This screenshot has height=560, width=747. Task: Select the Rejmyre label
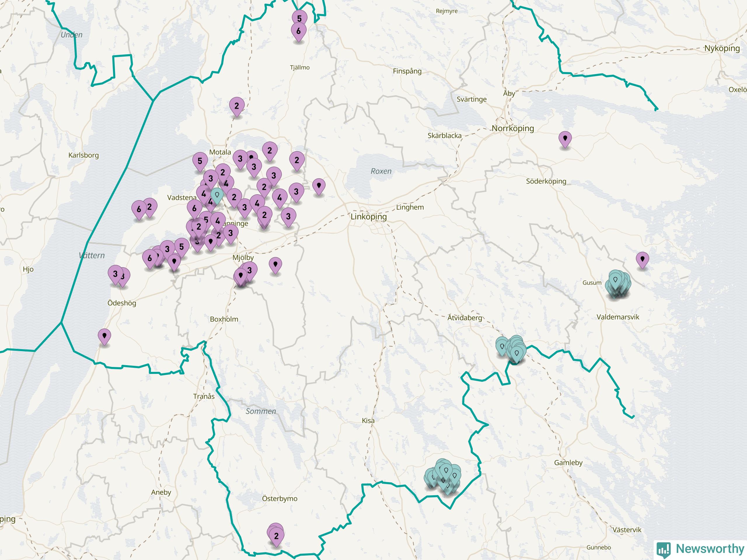(446, 11)
